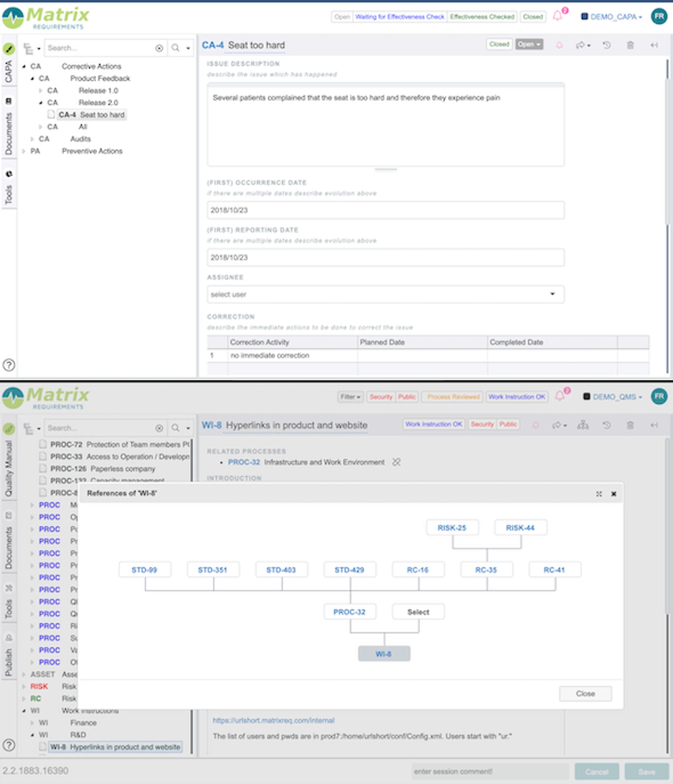
Task: Click the notification bell beside DEMO_CAPA
Action: click(x=557, y=16)
